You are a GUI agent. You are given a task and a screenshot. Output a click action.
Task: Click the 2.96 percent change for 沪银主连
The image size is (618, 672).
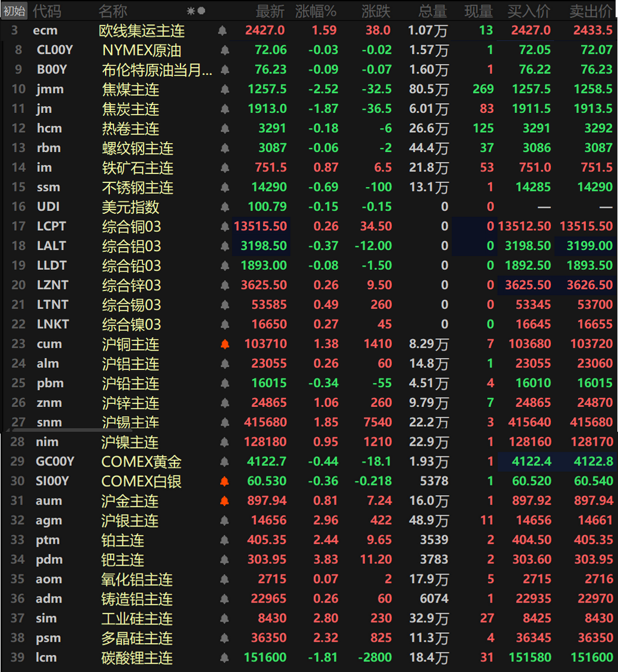tap(326, 520)
